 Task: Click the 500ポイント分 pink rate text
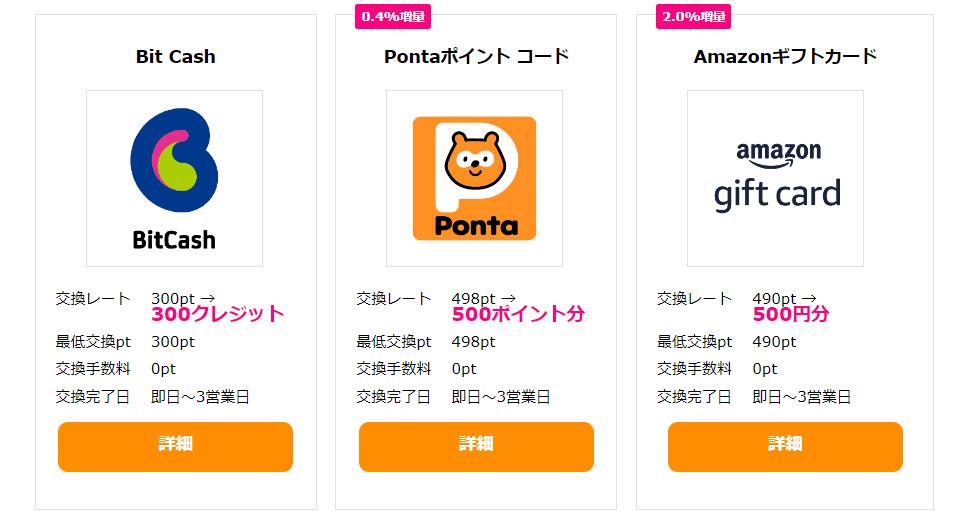point(518,314)
